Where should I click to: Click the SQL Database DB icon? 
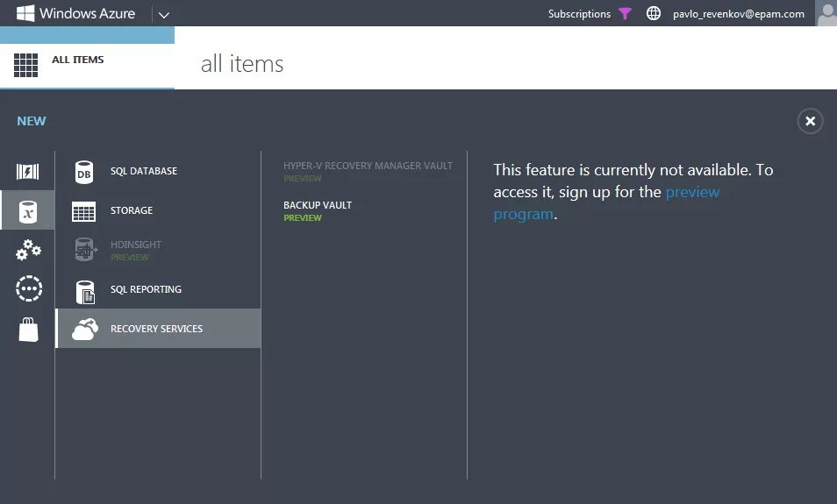(84, 173)
